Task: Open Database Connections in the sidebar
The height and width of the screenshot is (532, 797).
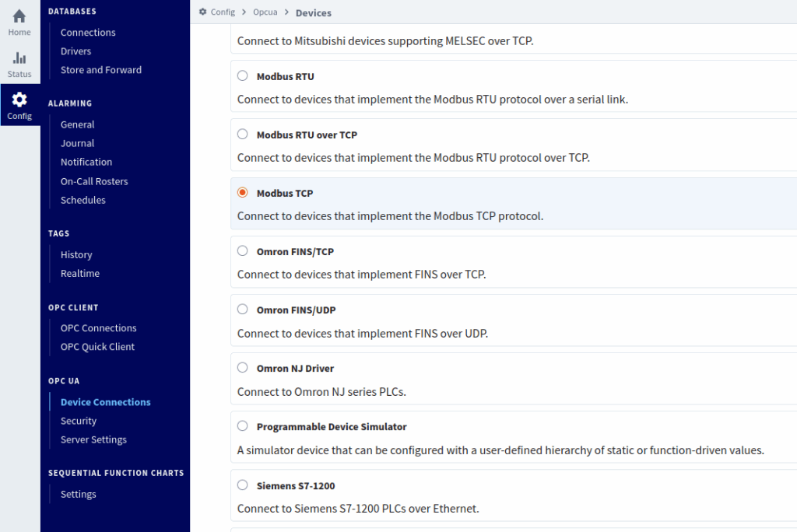Action: point(88,33)
